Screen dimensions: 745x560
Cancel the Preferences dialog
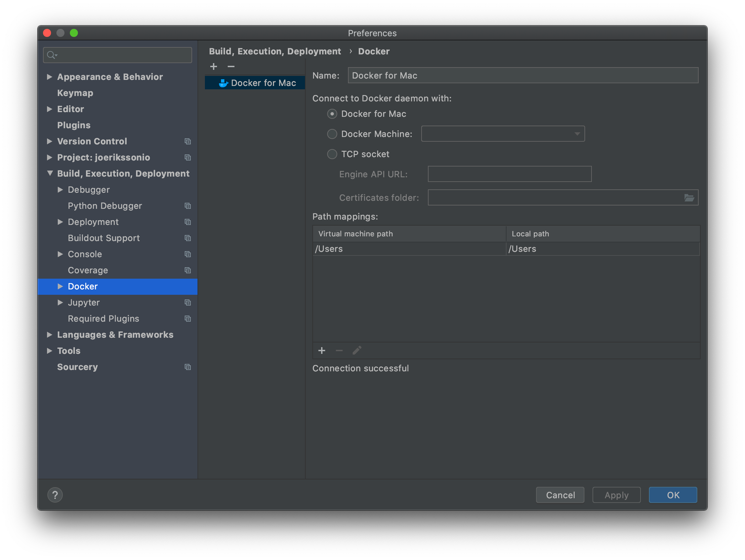coord(560,495)
